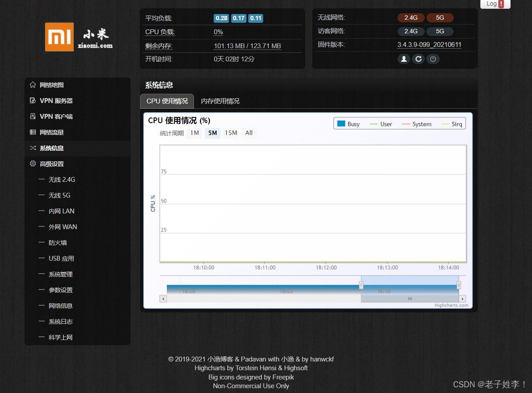Screen dimensions: 532x393
Task: Click the user account icon button
Action: tap(404, 59)
